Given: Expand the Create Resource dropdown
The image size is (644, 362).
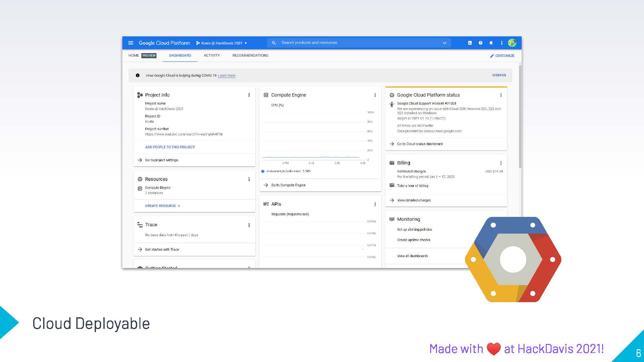Looking at the screenshot, I should tap(162, 206).
